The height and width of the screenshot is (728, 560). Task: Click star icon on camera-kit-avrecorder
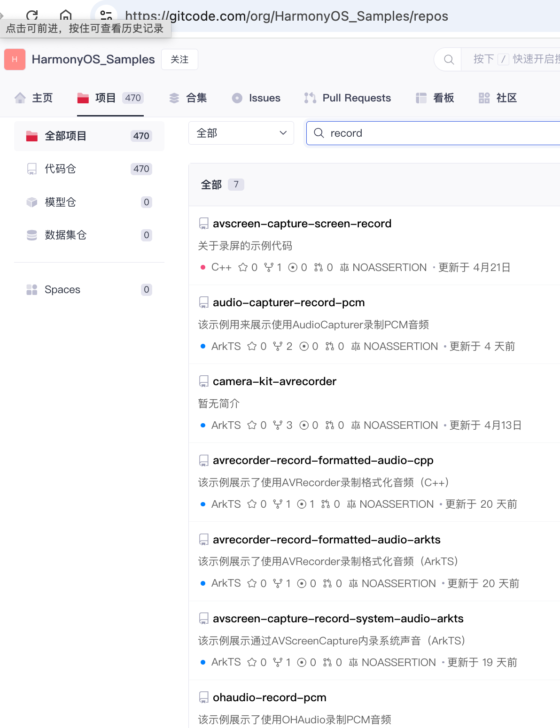click(x=252, y=425)
